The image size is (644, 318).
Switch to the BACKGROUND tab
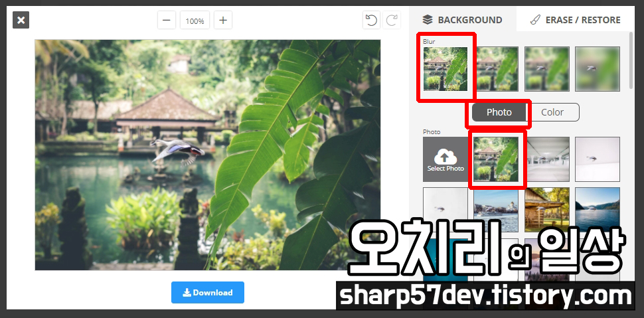[x=463, y=20]
